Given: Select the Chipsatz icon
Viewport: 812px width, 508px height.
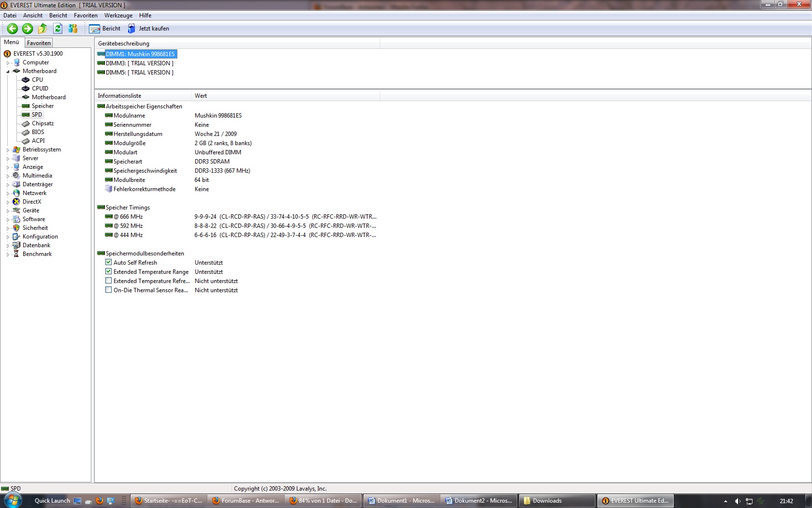Looking at the screenshot, I should coord(26,123).
